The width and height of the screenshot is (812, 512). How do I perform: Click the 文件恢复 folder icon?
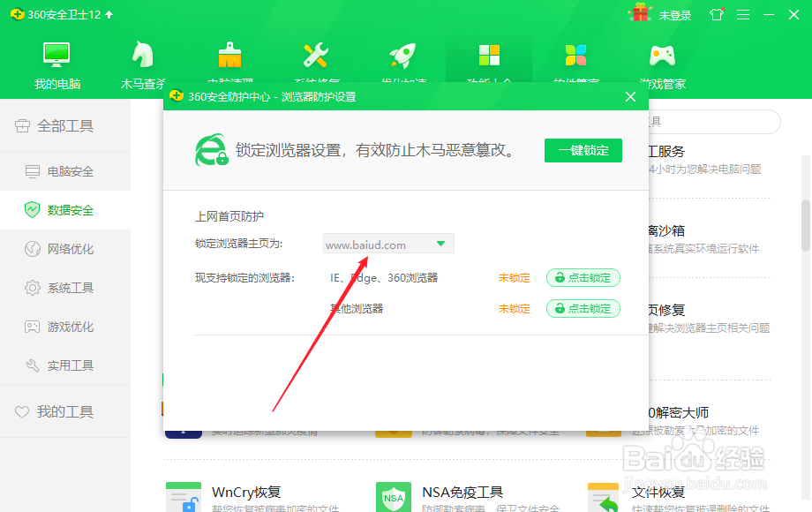click(x=604, y=498)
